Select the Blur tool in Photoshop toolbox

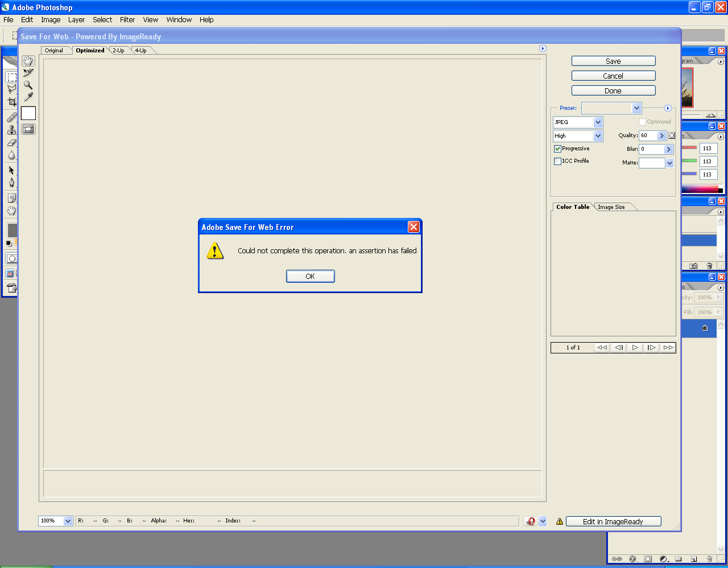[11, 155]
